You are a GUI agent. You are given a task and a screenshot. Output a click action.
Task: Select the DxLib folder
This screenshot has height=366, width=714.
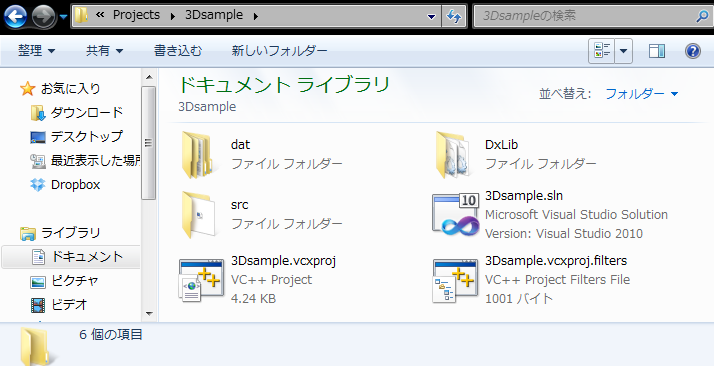pos(515,154)
